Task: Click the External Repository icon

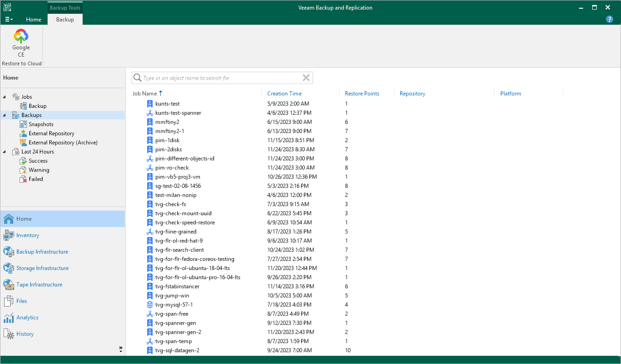Action: [x=24, y=133]
